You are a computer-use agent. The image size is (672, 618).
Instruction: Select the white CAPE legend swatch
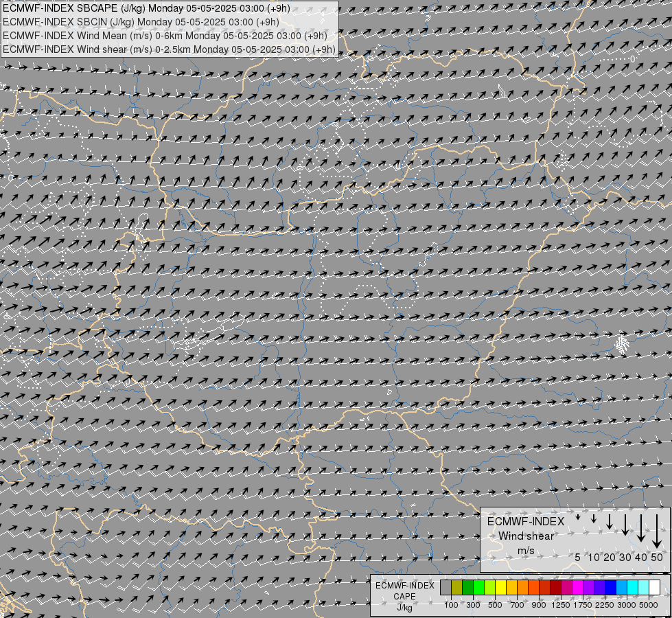pos(654,588)
